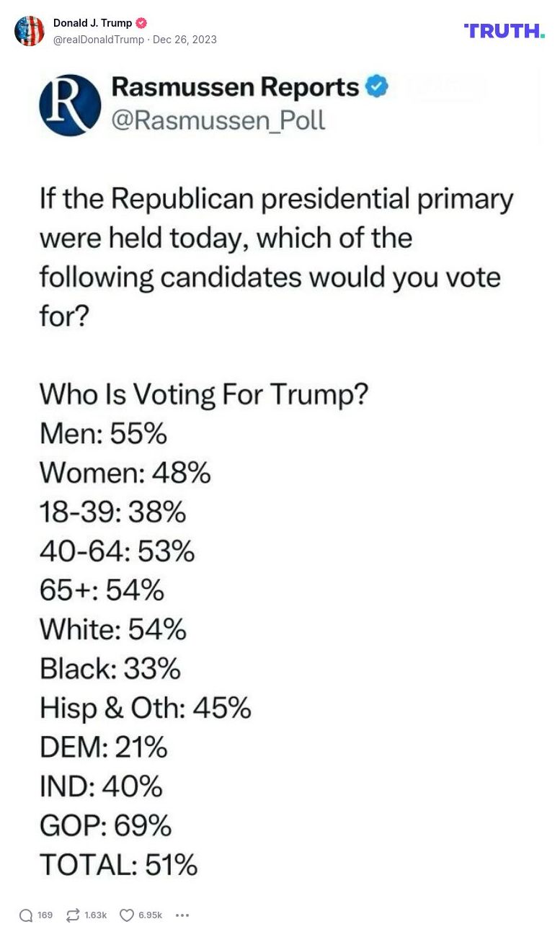Click the Rasmussen Reports circular R logo
Screen dimensions: 560x937
pyautogui.click(x=69, y=105)
